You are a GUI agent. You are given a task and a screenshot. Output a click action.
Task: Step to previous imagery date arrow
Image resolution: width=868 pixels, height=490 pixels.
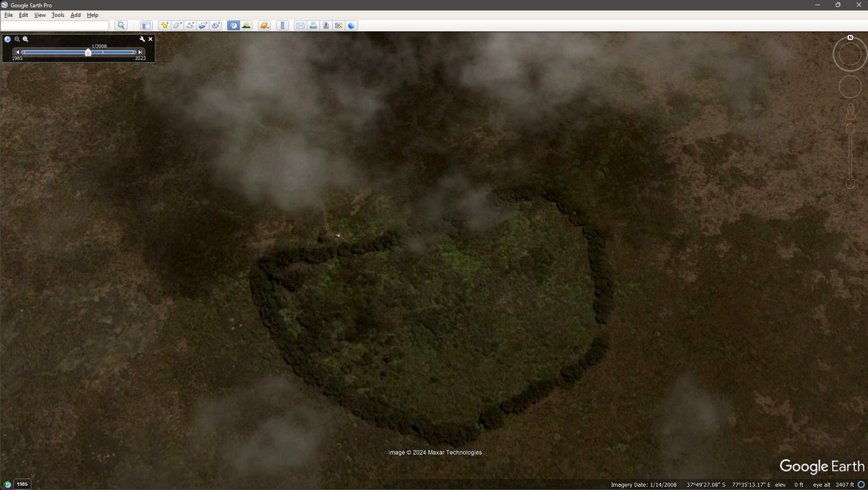point(18,52)
